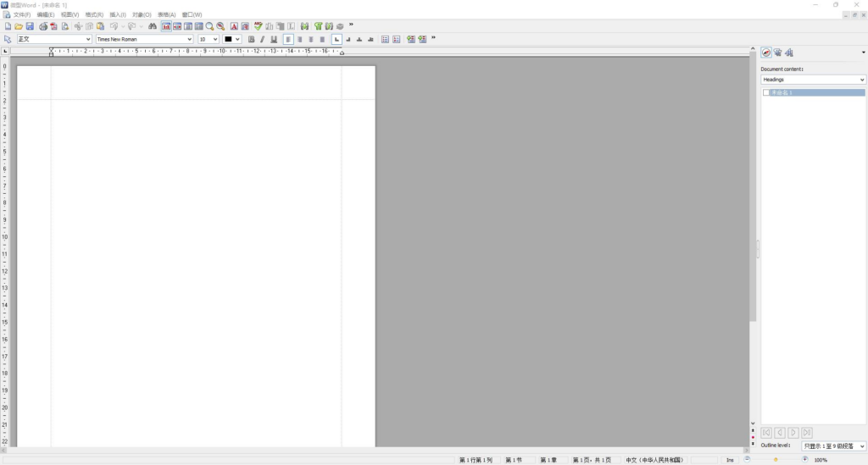Viewport: 868px width, 465px height.
Task: Open the 视图(V) menu
Action: click(x=70, y=15)
